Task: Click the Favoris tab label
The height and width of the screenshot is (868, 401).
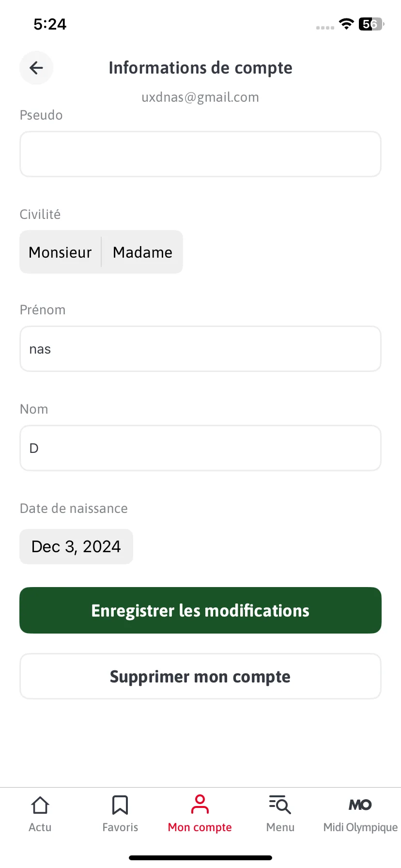Action: 120,827
